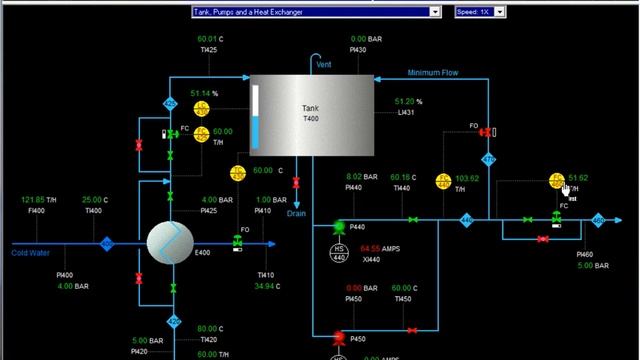Click the blue diamond marker 460
The image size is (640, 360).
click(598, 220)
